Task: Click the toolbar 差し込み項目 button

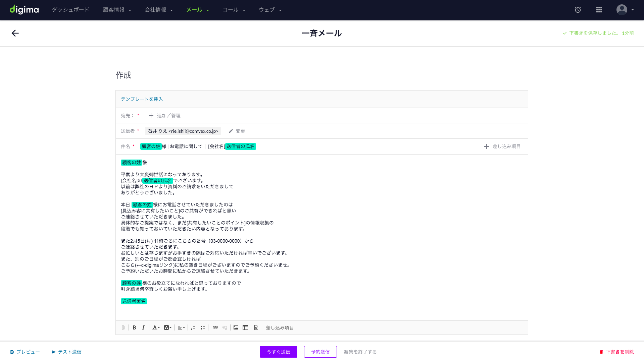Action: coord(280,327)
